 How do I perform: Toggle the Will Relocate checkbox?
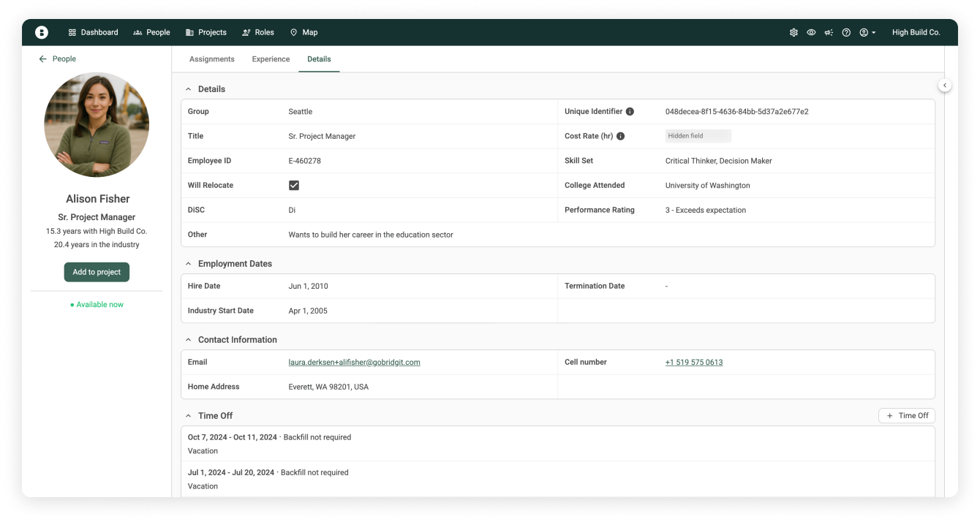[x=294, y=186]
